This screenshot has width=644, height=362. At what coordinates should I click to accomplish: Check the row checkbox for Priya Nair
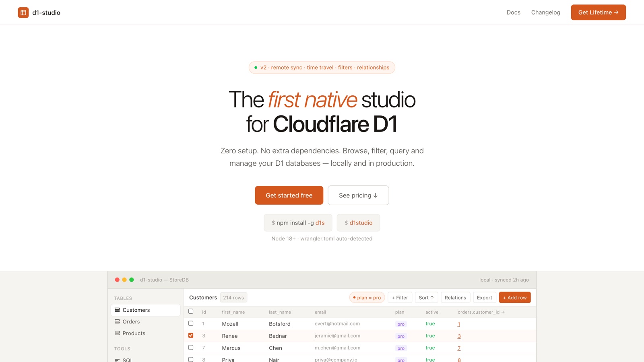pos(191,359)
